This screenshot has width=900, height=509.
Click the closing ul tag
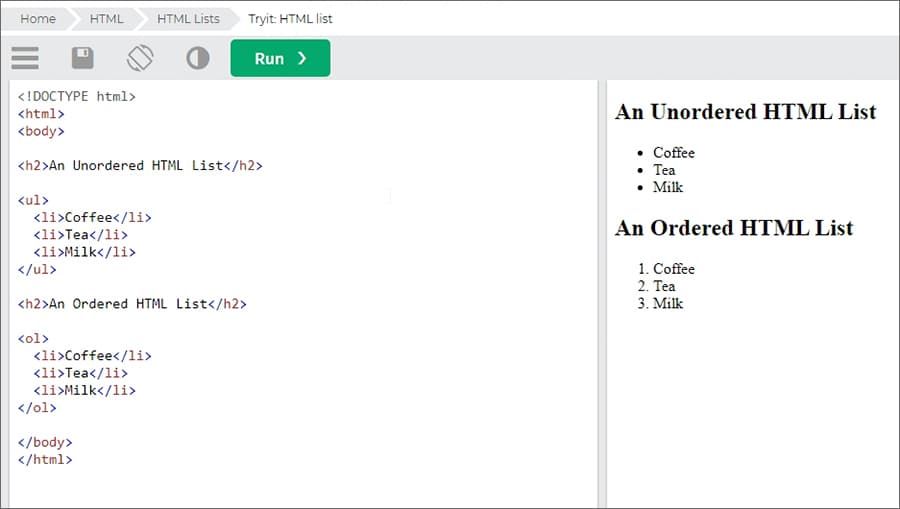(37, 269)
